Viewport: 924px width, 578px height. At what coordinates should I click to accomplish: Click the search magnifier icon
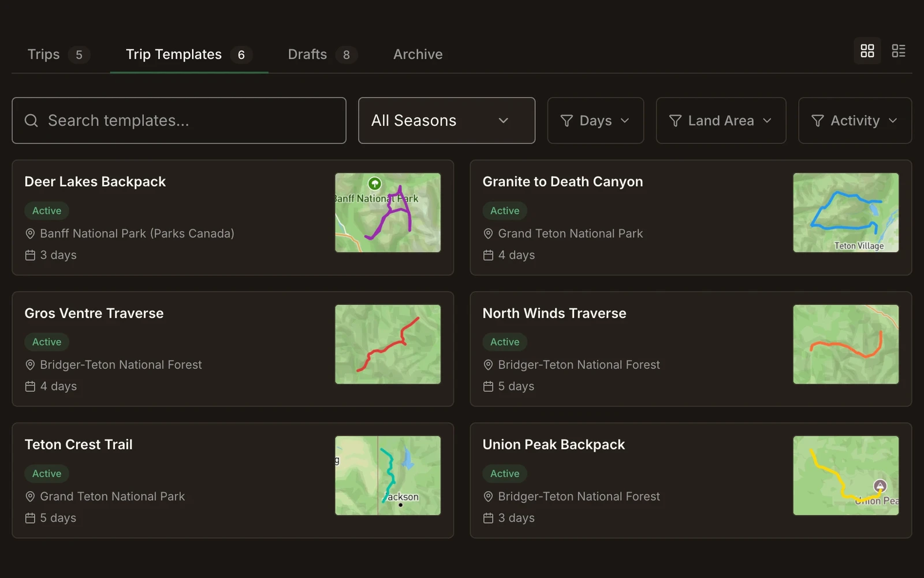[31, 120]
